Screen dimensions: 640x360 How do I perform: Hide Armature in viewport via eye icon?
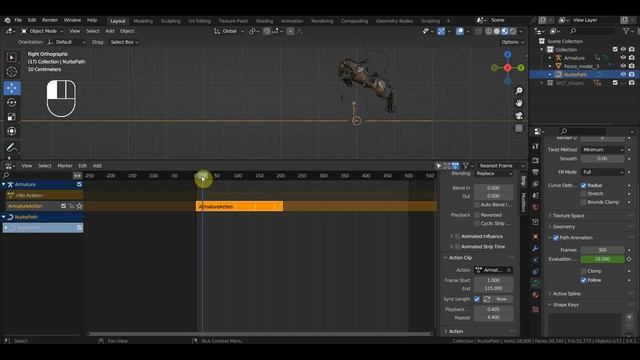point(623,58)
